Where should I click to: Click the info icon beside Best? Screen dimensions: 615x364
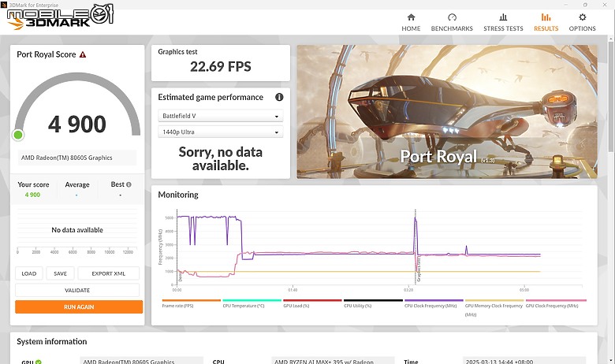click(x=129, y=184)
